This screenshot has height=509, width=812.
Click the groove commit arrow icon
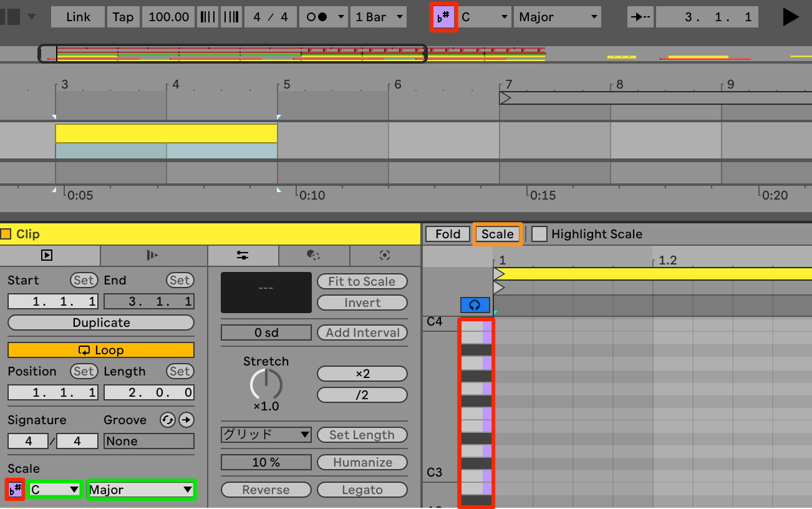[186, 420]
